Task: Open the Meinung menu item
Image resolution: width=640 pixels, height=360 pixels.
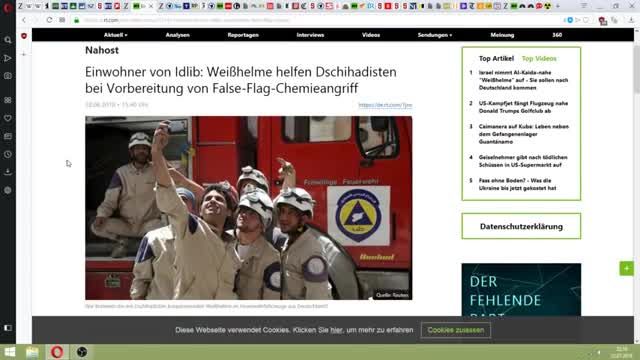Action: click(x=502, y=35)
